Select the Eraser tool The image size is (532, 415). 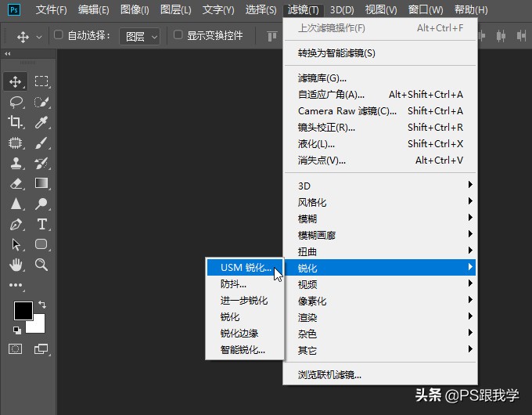click(16, 183)
